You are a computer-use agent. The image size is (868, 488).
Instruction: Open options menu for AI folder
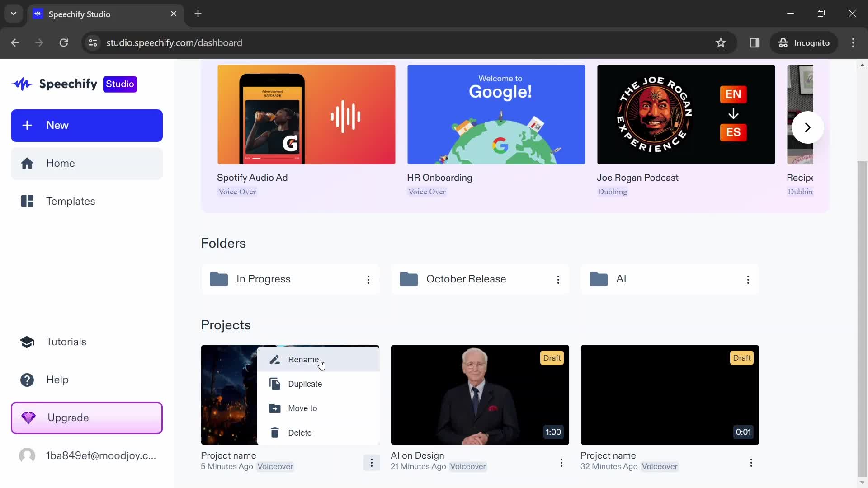pyautogui.click(x=748, y=280)
